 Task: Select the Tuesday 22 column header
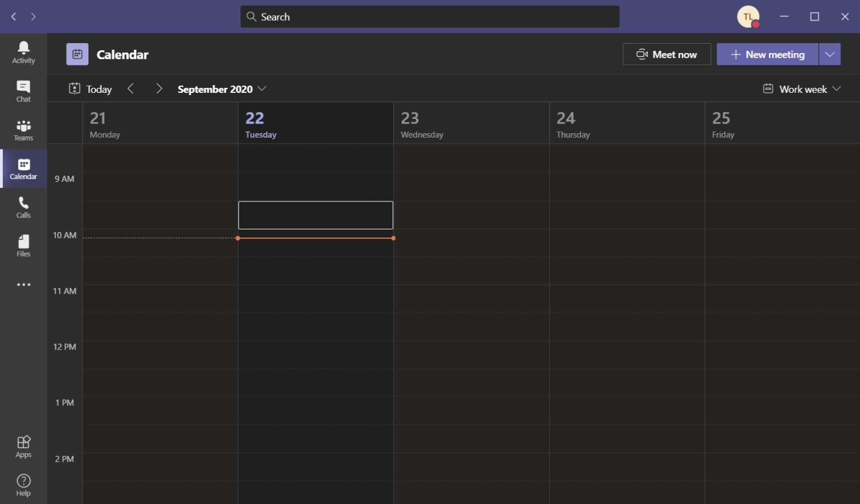260,123
